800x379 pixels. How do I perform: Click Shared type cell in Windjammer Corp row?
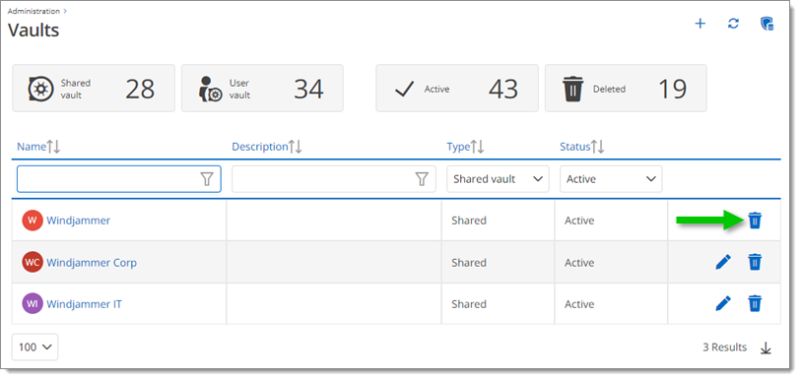tap(469, 262)
